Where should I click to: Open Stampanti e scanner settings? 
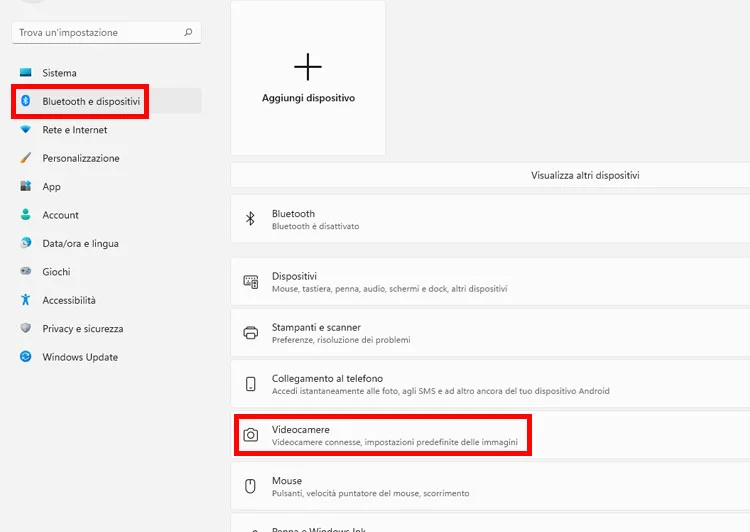(x=490, y=333)
